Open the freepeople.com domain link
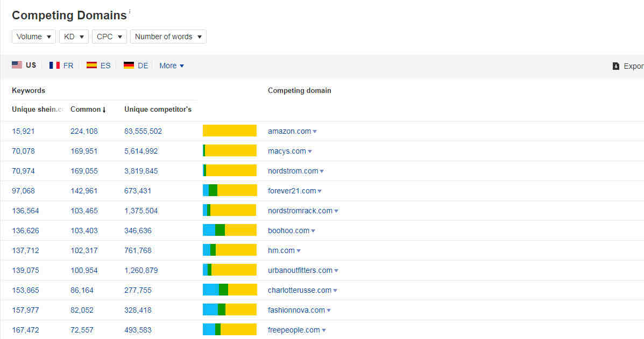Image resolution: width=644 pixels, height=339 pixels. (x=294, y=330)
